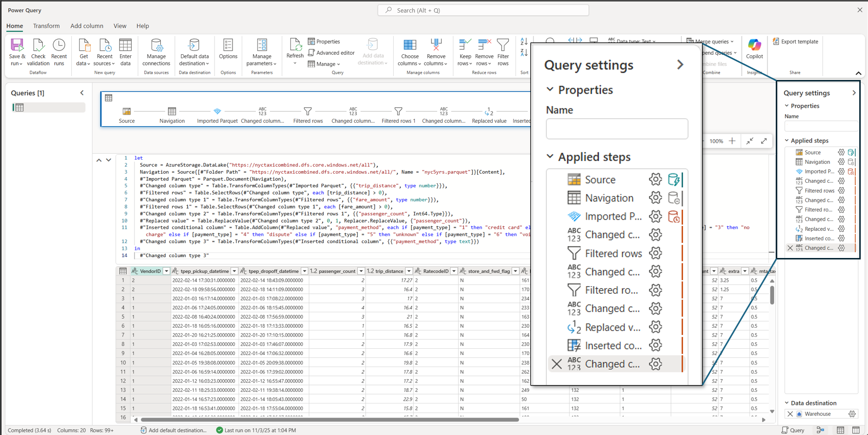Sort ascending A to Z
Image resolution: width=868 pixels, height=435 pixels.
click(524, 42)
